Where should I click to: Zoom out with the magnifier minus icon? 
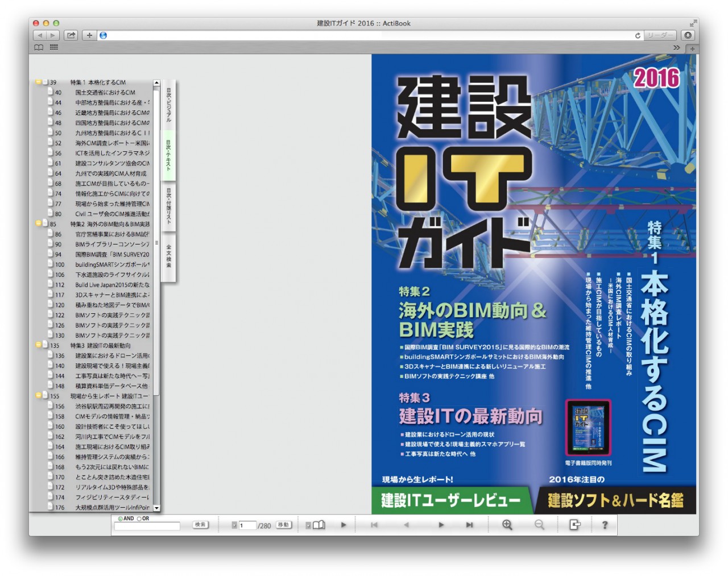click(539, 525)
